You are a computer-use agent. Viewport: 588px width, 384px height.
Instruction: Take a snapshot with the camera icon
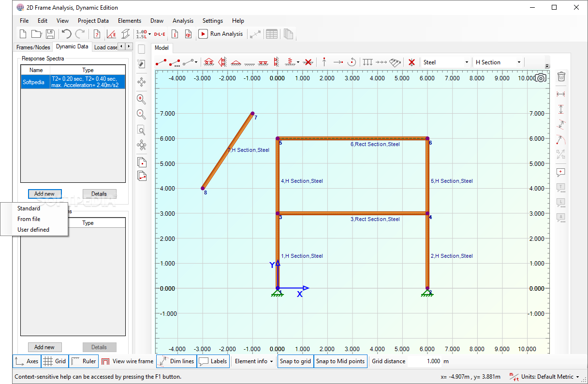click(x=541, y=78)
